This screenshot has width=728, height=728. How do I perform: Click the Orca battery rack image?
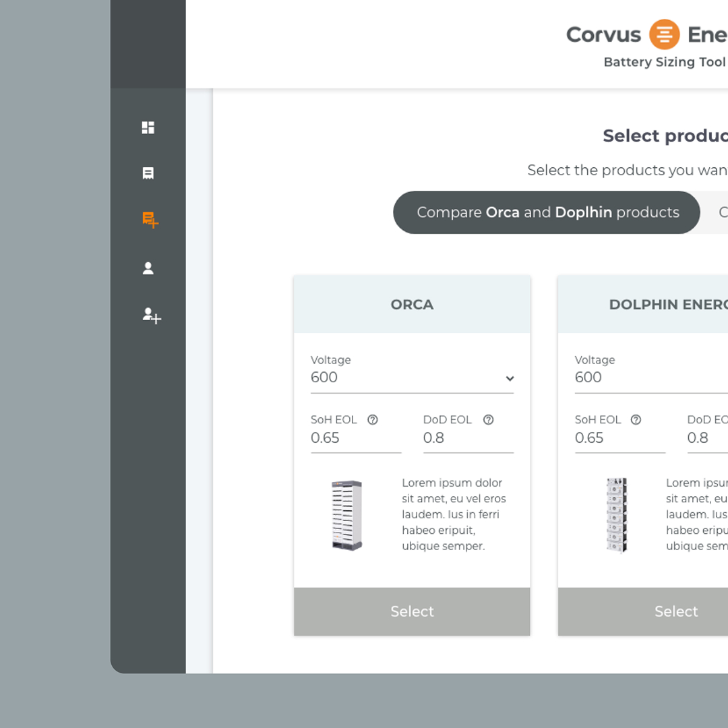346,516
